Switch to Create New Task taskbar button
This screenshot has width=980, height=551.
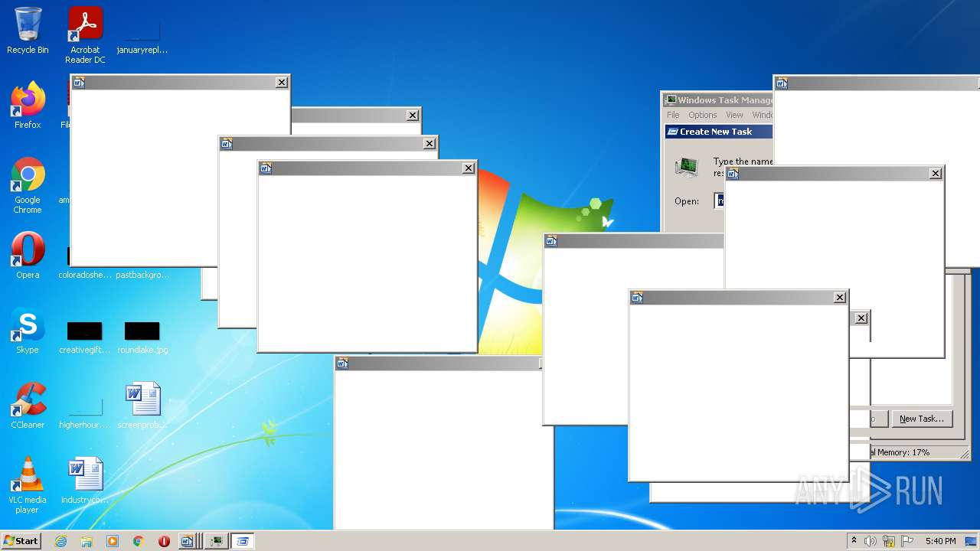(243, 541)
